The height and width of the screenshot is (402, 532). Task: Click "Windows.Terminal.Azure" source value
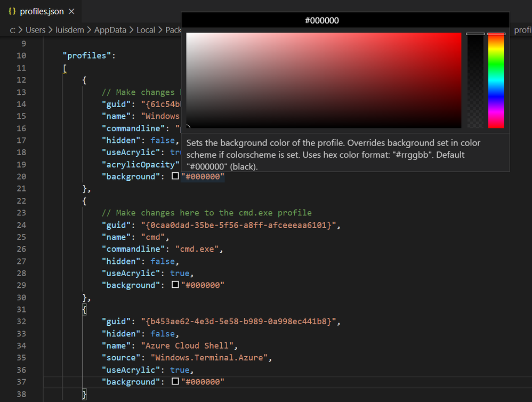coord(209,358)
